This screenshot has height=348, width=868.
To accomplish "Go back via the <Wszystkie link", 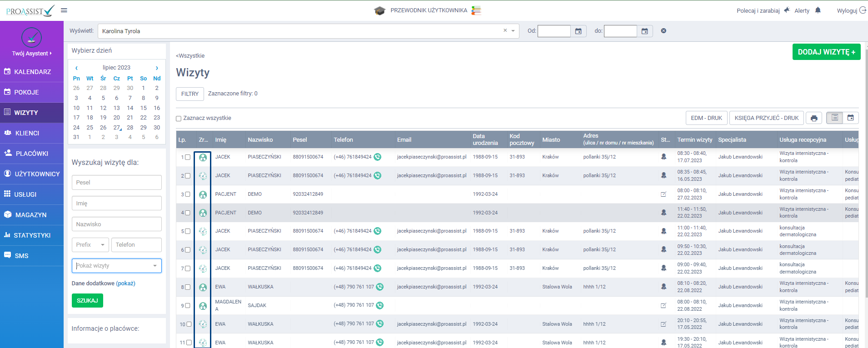I will pyautogui.click(x=190, y=56).
